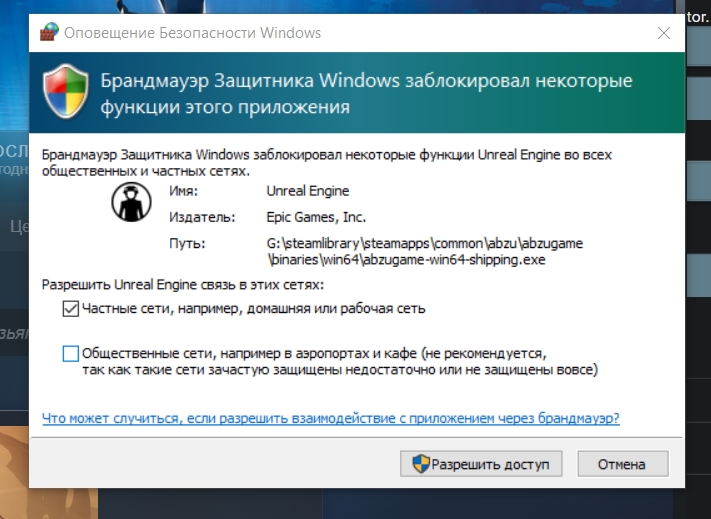
Task: Close the Windows security alert dialog
Action: 664,33
